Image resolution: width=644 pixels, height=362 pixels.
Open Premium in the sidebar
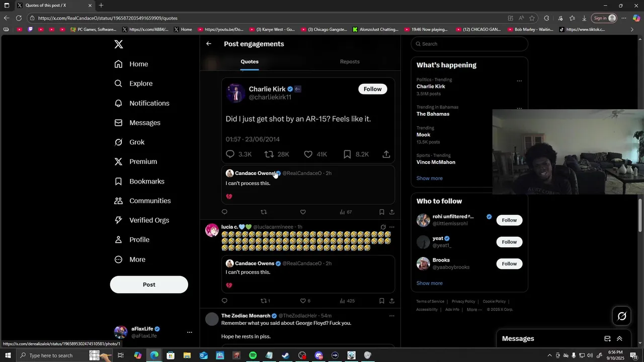click(x=136, y=161)
